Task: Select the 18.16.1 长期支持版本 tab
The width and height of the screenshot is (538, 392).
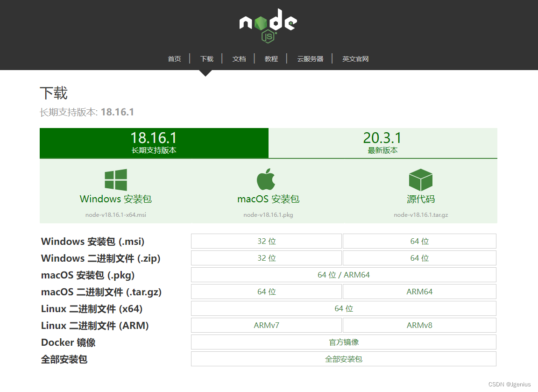Action: 154,143
